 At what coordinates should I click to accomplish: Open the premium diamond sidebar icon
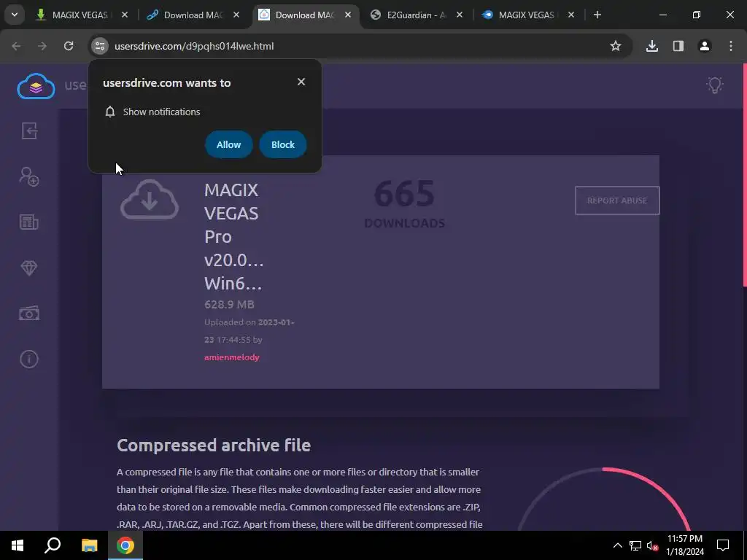pos(29,268)
